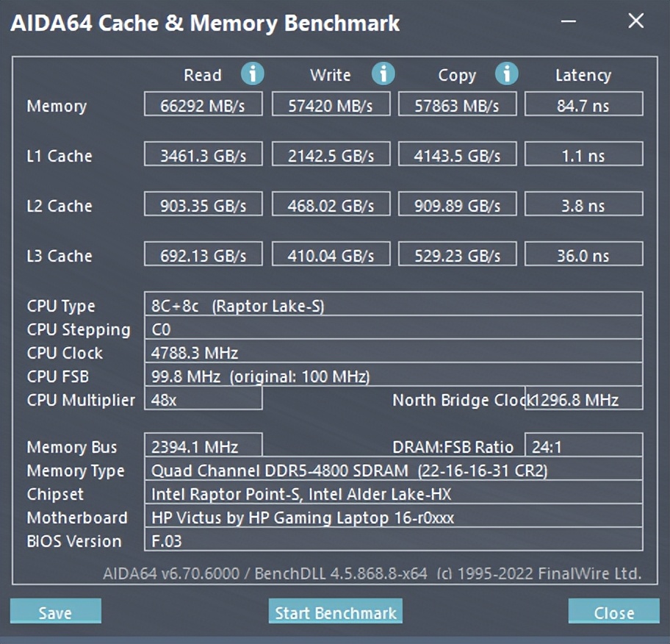Click the Memory Type DDR5-4800 field
Screen dimensions: 670x644
click(x=393, y=469)
